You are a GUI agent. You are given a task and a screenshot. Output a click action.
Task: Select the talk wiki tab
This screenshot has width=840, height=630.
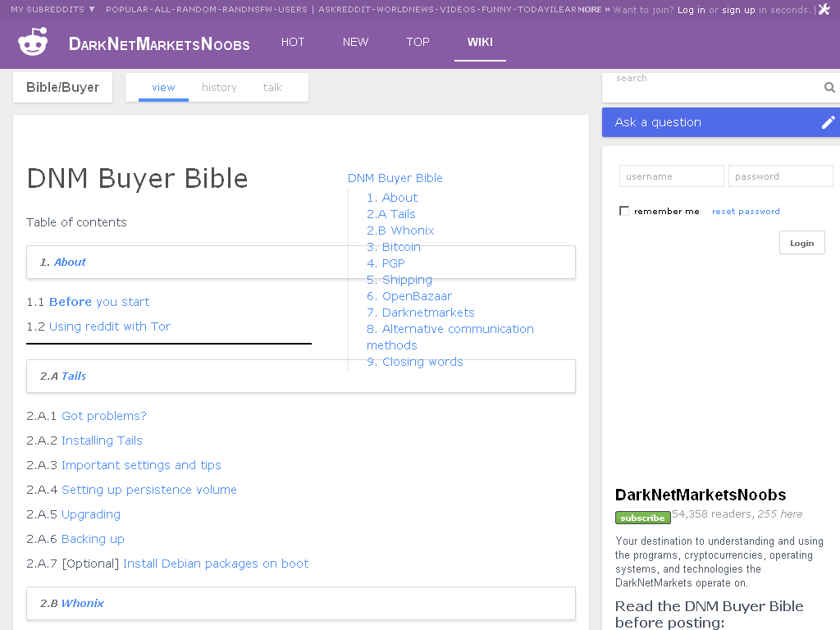pyautogui.click(x=272, y=87)
